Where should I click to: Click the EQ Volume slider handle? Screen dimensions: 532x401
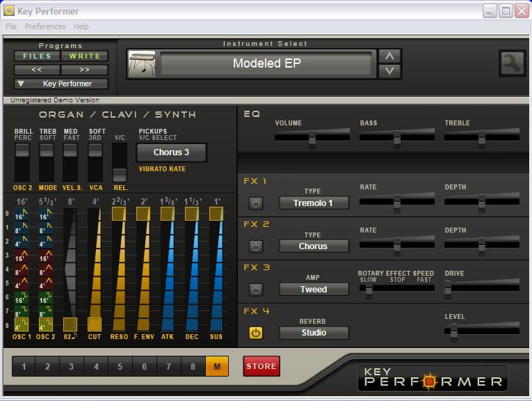point(312,139)
